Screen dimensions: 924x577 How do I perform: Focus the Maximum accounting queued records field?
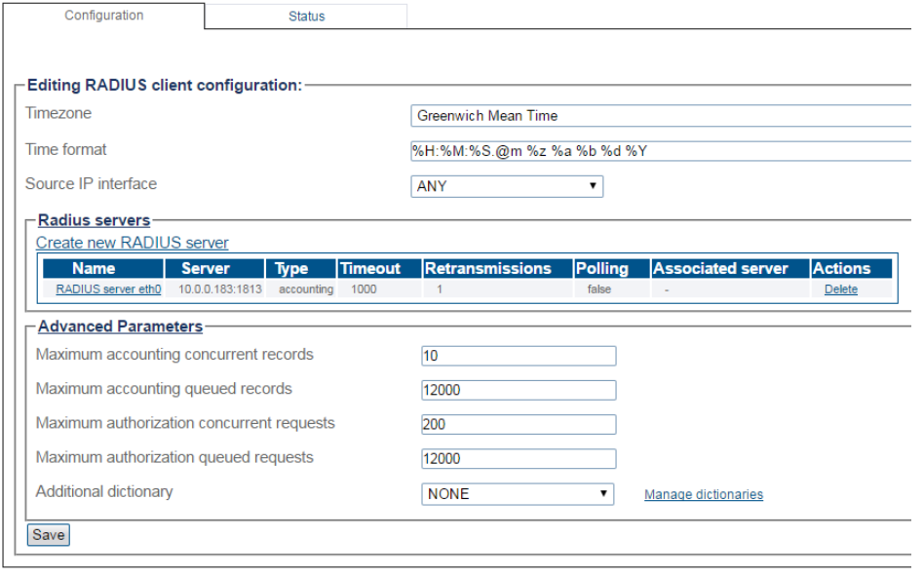[x=519, y=390]
